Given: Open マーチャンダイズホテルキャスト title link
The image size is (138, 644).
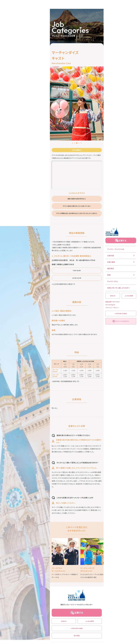Looking at the screenshot, I should tap(87, 570).
